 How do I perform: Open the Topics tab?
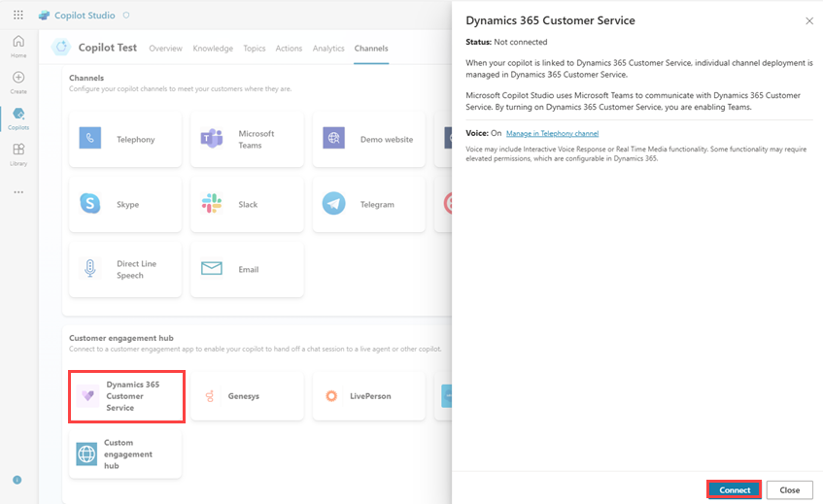click(x=254, y=49)
